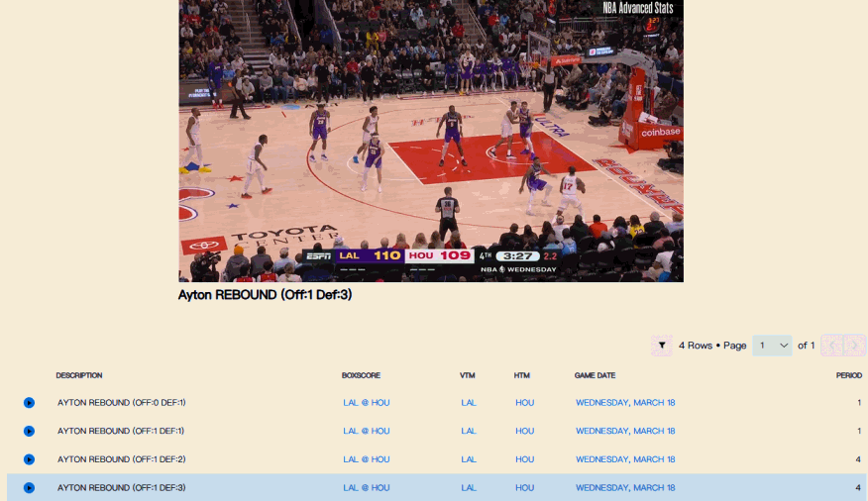
Task: Play the Ayton rebound (Off:1 Def:1) clip
Action: click(x=30, y=431)
